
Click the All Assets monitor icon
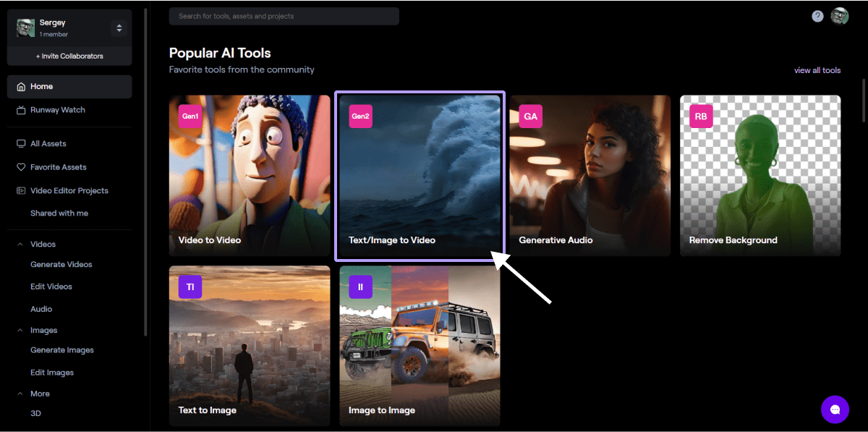coord(21,143)
